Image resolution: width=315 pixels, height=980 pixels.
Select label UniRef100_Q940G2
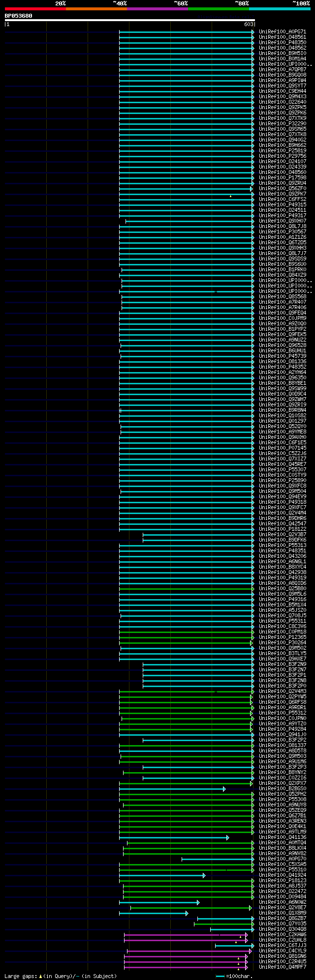[283, 140]
